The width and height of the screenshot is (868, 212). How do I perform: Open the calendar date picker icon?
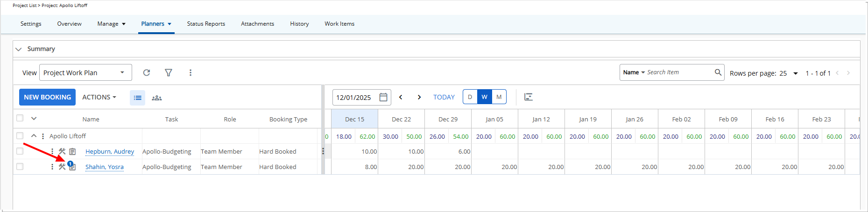pos(383,97)
